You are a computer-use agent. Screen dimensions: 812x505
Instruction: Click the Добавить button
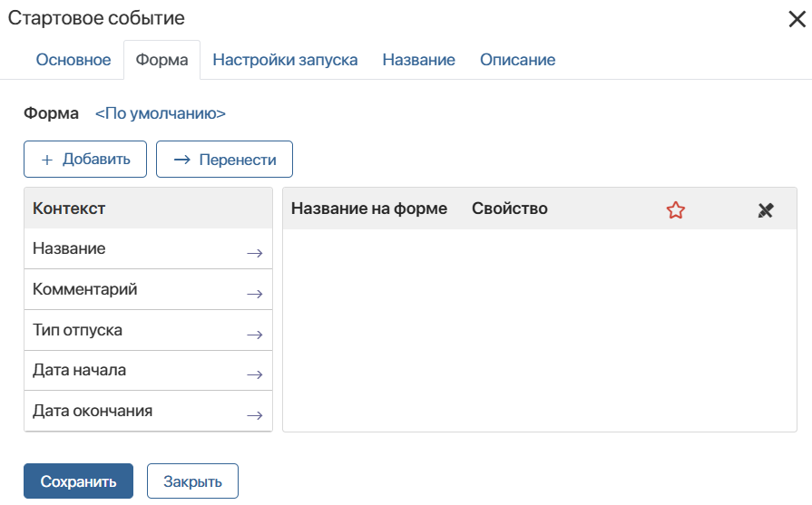85,159
